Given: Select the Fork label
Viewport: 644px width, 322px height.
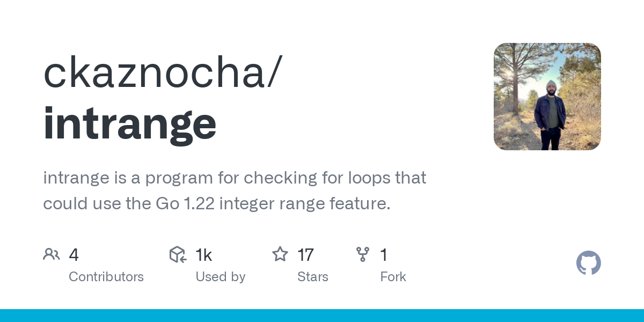Looking at the screenshot, I should click(x=393, y=277).
